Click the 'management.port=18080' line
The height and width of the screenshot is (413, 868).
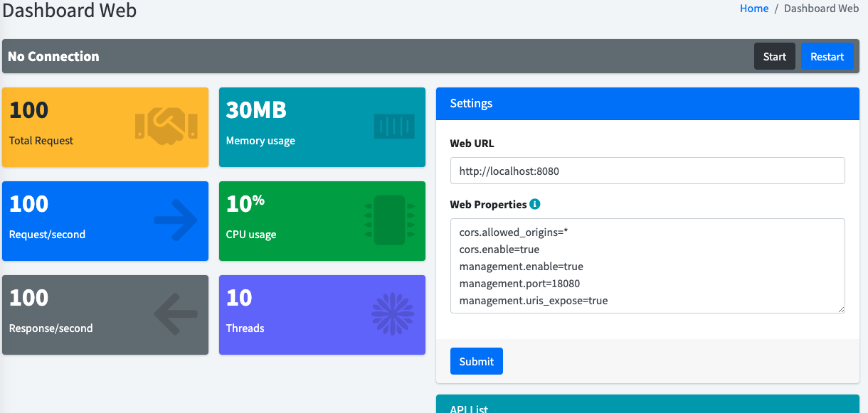[x=520, y=284]
